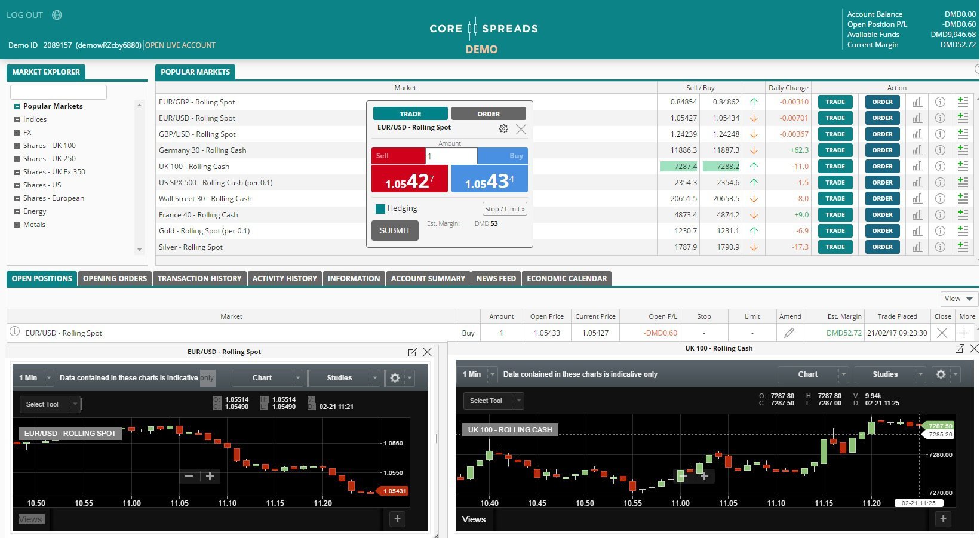Viewport: 980px width, 538px height.
Task: Switch ticket to TRADE mode
Action: pyautogui.click(x=410, y=114)
